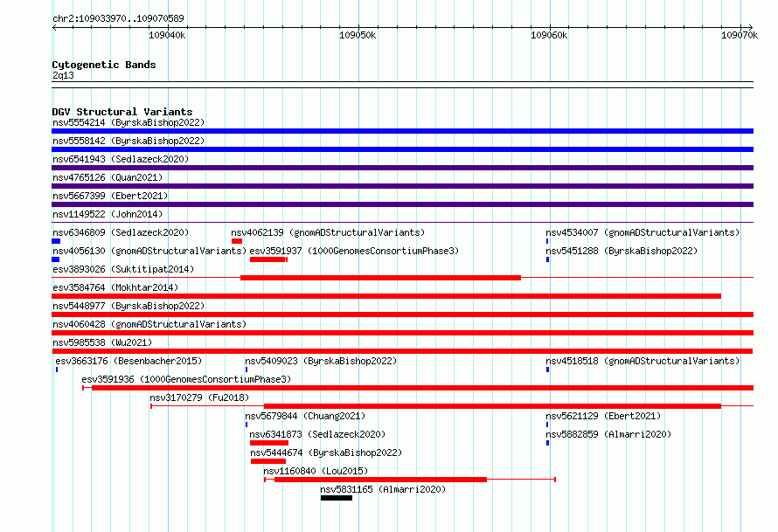Click the nsv5882859 (Almarri2020) label
The image size is (778, 532).
tap(608, 434)
